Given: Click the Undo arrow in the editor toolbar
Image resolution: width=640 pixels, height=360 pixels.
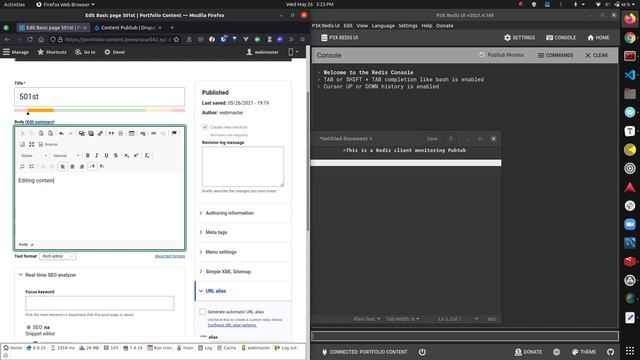Looking at the screenshot, I should pos(61,133).
